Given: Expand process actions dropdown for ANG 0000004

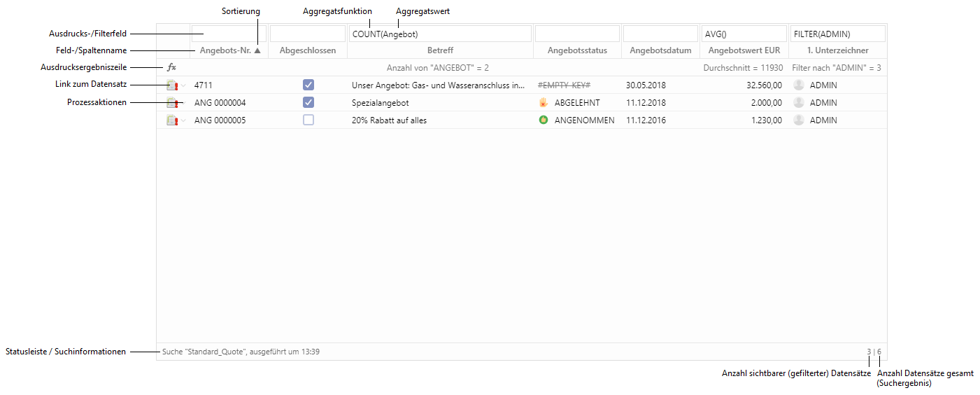Looking at the screenshot, I should point(184,104).
